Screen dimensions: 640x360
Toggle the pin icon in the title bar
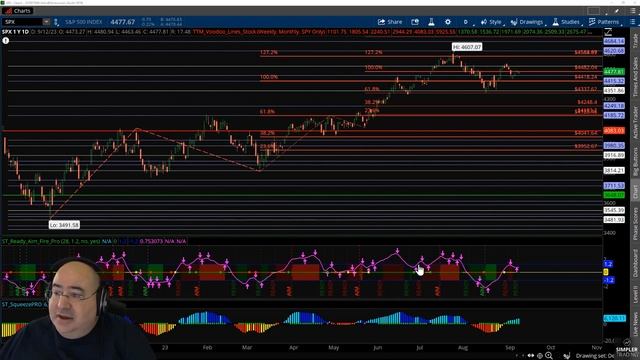pos(618,11)
